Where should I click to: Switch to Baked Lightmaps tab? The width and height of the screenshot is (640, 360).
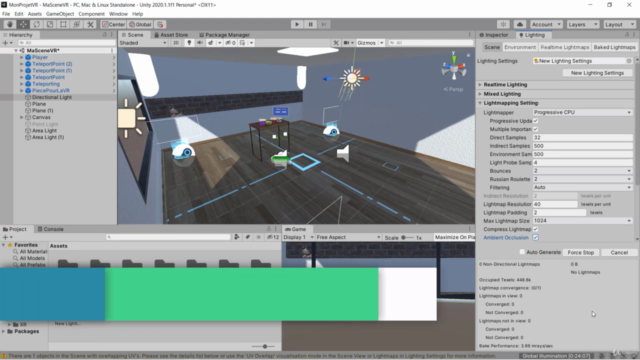[x=614, y=47]
